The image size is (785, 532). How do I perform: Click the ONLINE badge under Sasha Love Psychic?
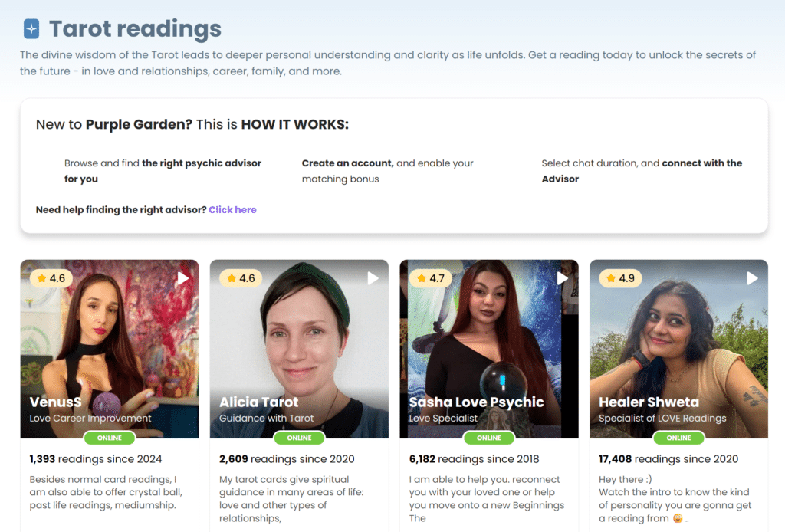489,438
